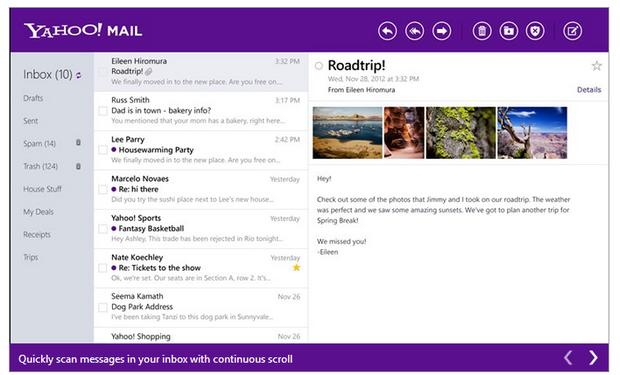Tick the Yahoo! Sports email checkbox
620x375 pixels.
point(102,229)
